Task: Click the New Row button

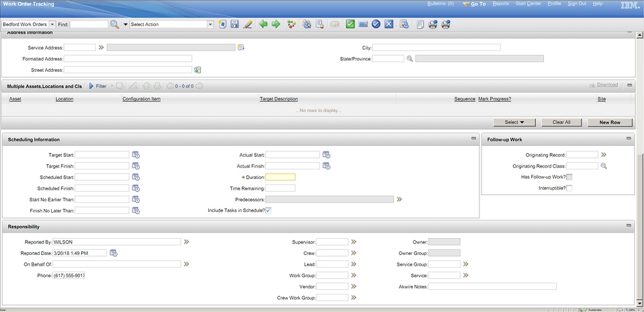Action: click(610, 122)
